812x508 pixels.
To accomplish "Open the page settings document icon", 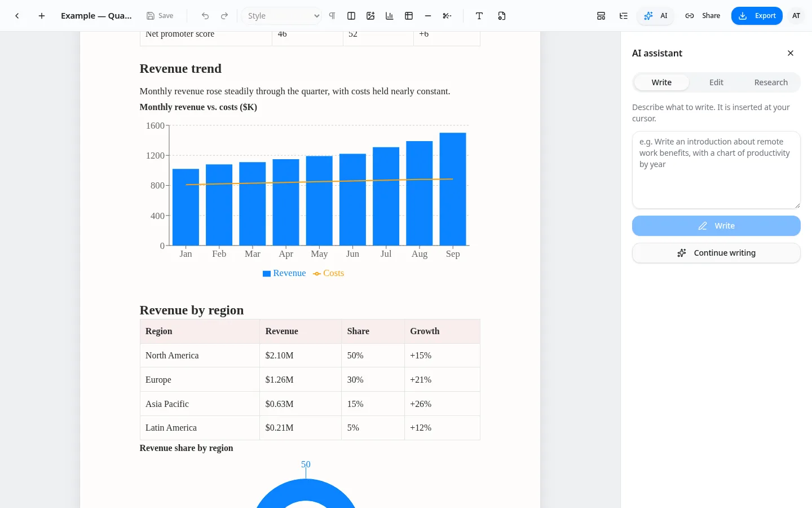I will point(502,16).
